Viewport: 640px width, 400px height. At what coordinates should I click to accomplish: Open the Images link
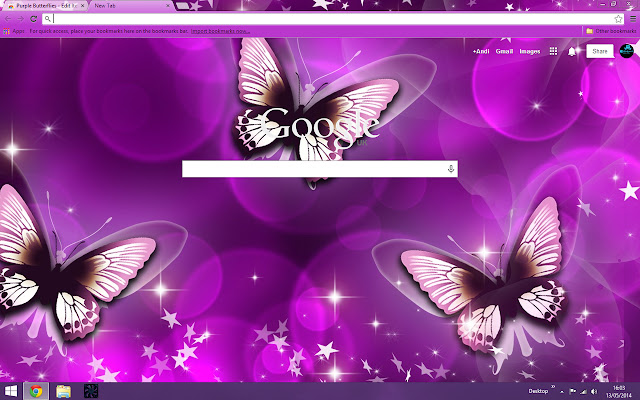[530, 51]
